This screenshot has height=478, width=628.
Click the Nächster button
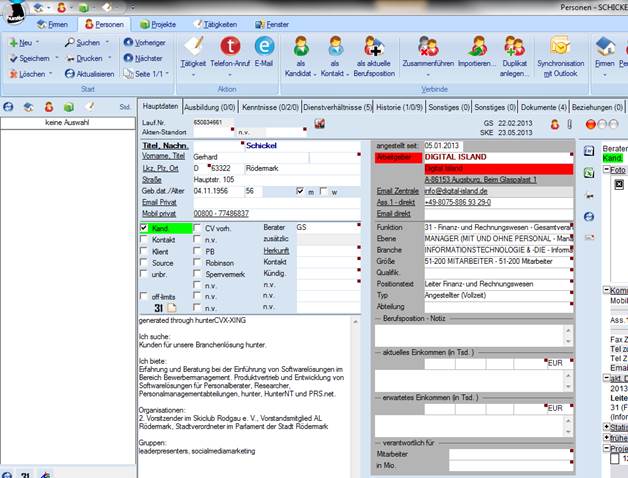(x=141, y=59)
